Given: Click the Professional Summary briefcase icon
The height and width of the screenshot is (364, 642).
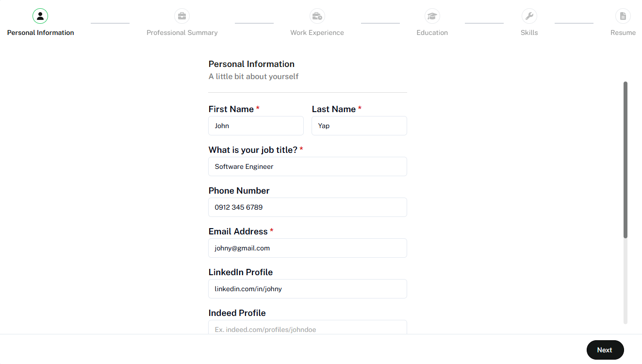Looking at the screenshot, I should click(x=182, y=16).
